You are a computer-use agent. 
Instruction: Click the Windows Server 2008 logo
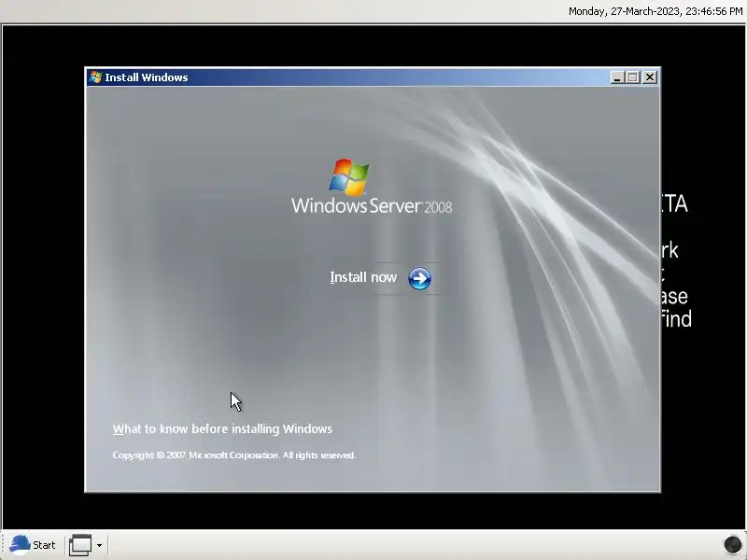pos(372,186)
